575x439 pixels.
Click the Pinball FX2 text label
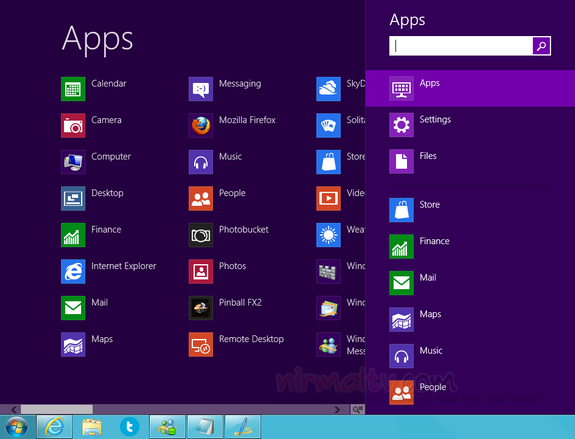coord(240,303)
